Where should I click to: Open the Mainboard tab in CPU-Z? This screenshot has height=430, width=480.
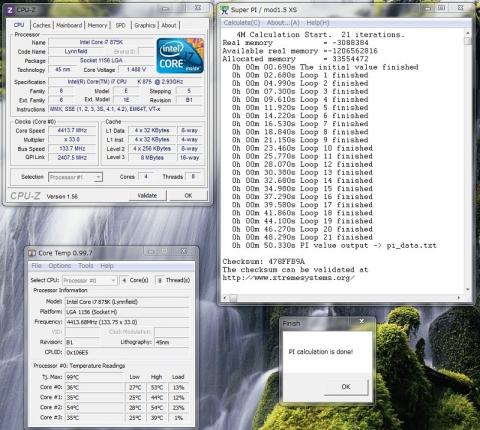tap(69, 25)
